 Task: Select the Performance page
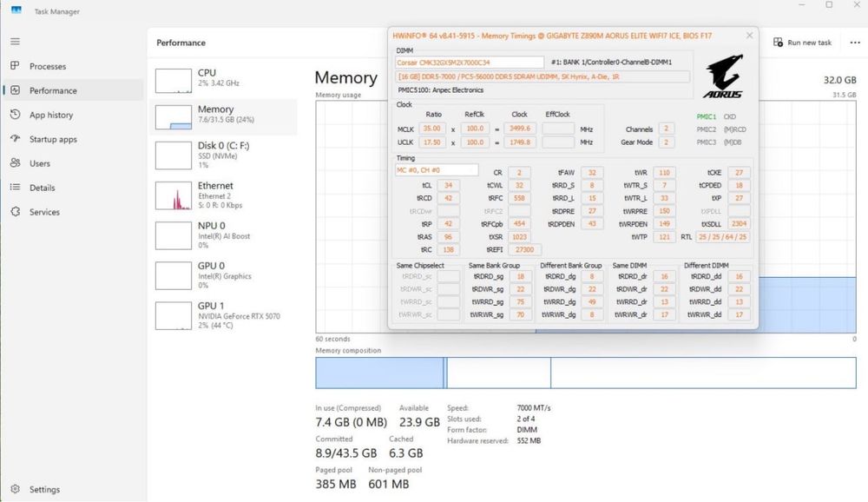click(x=73, y=90)
